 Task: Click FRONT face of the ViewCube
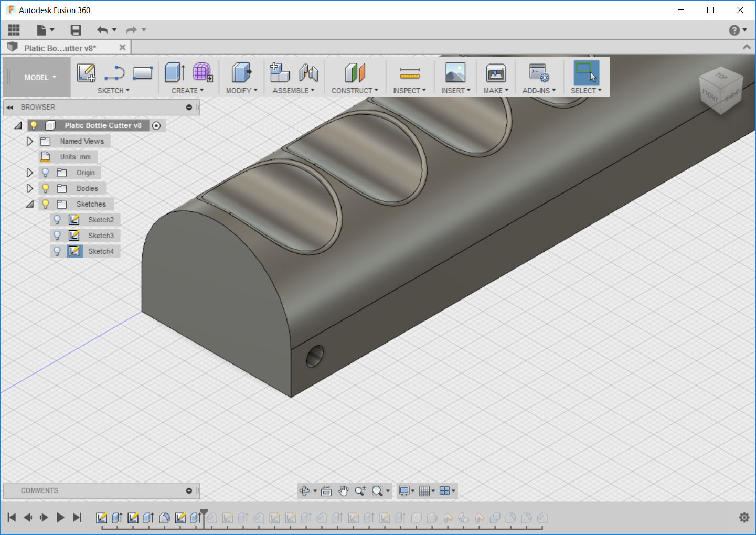click(709, 94)
